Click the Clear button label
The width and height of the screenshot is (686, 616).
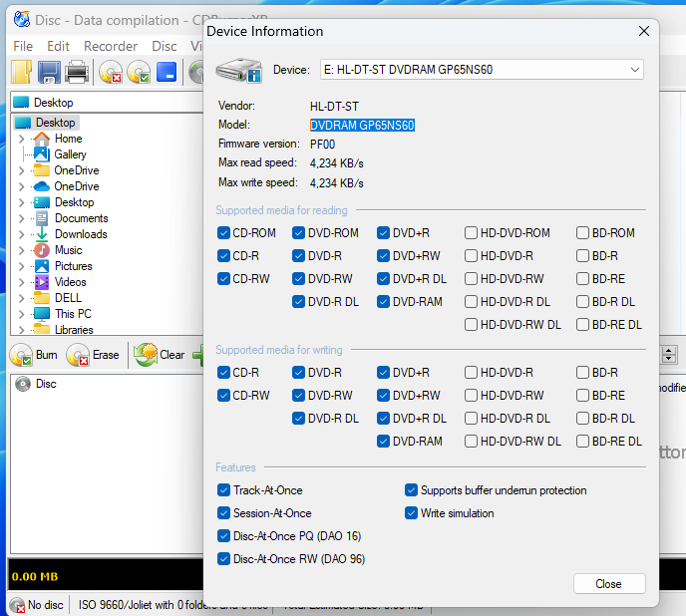coord(171,355)
